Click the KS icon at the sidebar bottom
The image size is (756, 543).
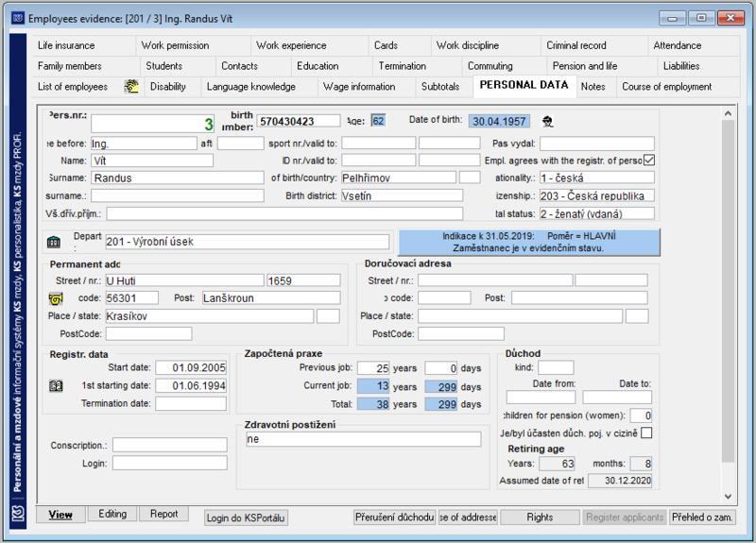[x=18, y=514]
